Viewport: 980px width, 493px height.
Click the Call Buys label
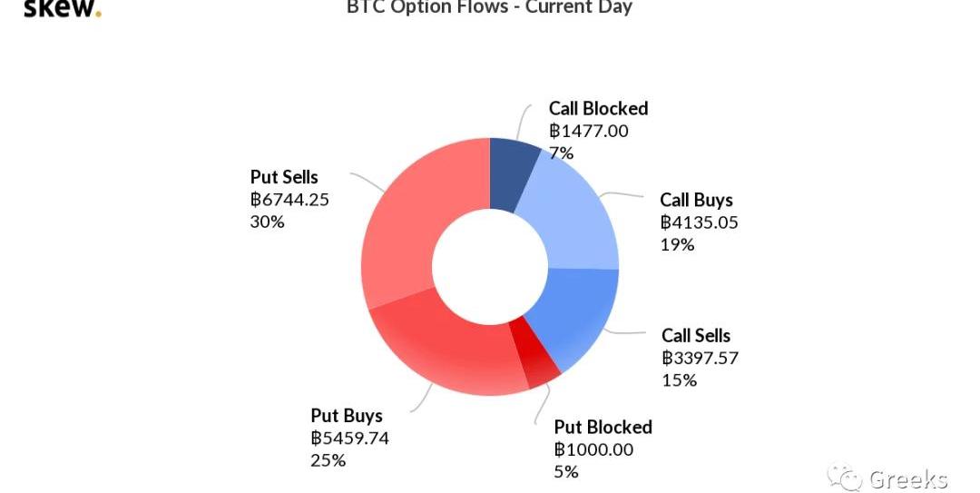point(696,200)
